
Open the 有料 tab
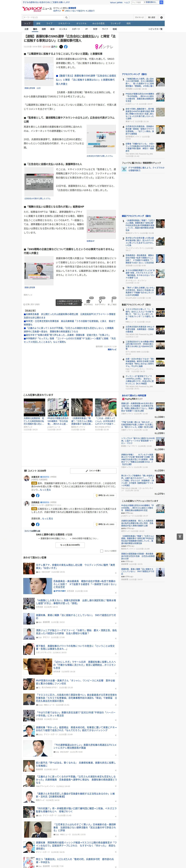click(128, 24)
